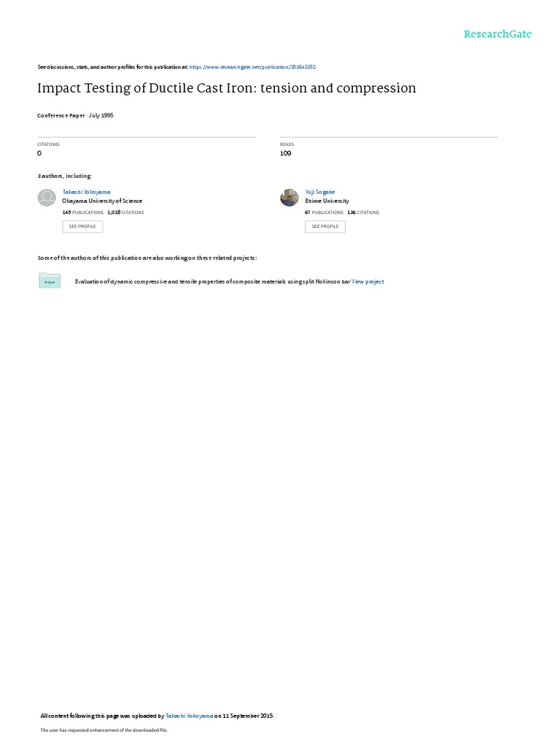The image size is (560, 747).
Task: Click Yuji Sogabe's profile photo
Action: (x=289, y=198)
